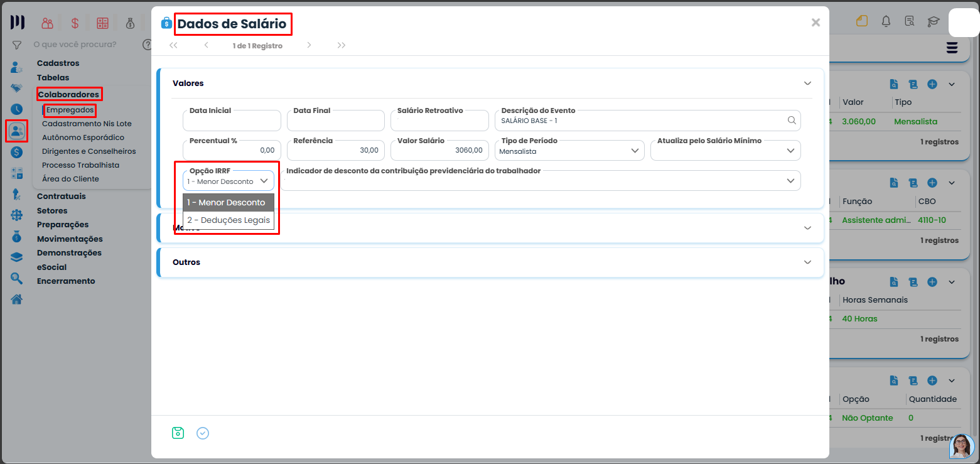Select Empregados under Colaboradores
This screenshot has height=464, width=980.
[x=70, y=110]
